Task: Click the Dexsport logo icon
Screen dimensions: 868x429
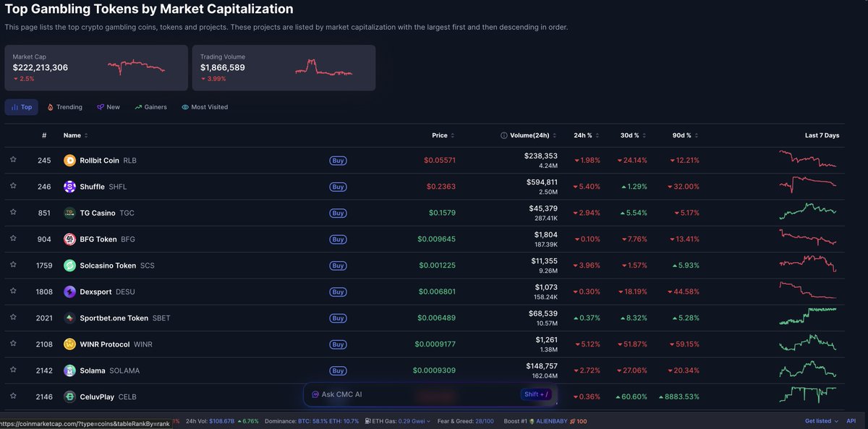Action: coord(69,292)
